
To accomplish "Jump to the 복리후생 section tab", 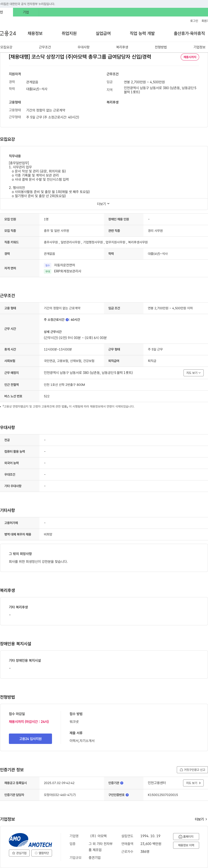I will [122, 47].
